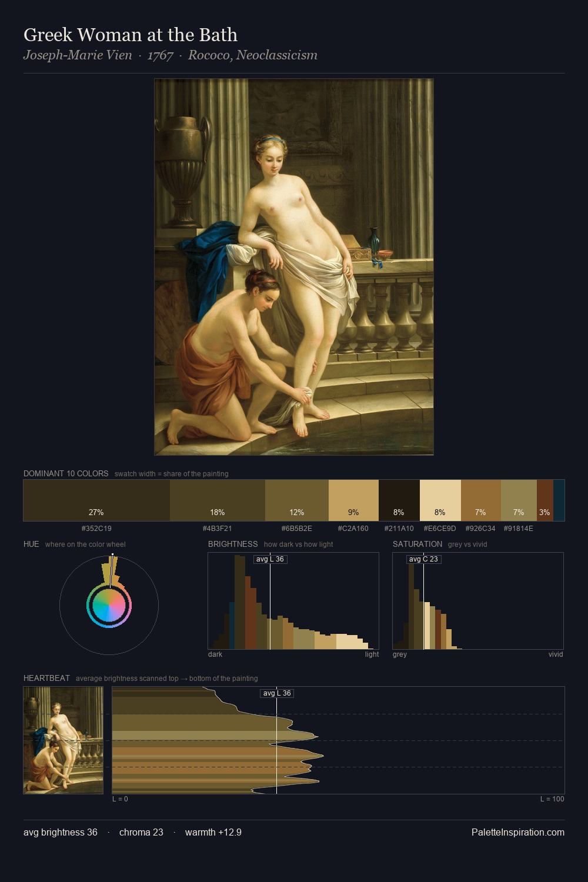Click the 'HEARTBEAT' section heading
The height and width of the screenshot is (882, 588).
(46, 678)
